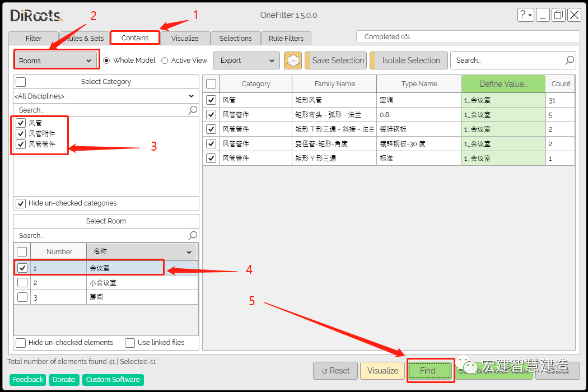The width and height of the screenshot is (588, 392).
Task: Click the magnifier in top search box
Action: click(x=570, y=60)
